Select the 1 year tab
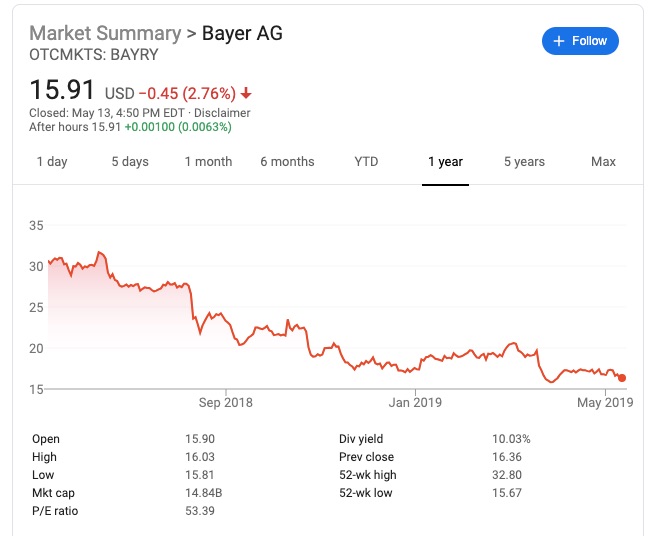Screen dimensions: 655x536 (x=445, y=162)
